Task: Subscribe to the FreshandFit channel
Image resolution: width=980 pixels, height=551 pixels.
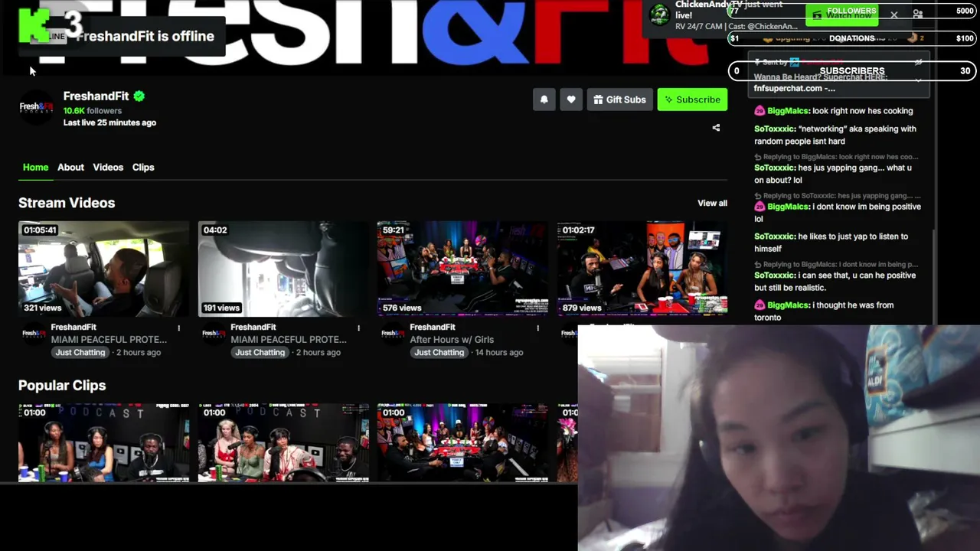Action: (692, 99)
